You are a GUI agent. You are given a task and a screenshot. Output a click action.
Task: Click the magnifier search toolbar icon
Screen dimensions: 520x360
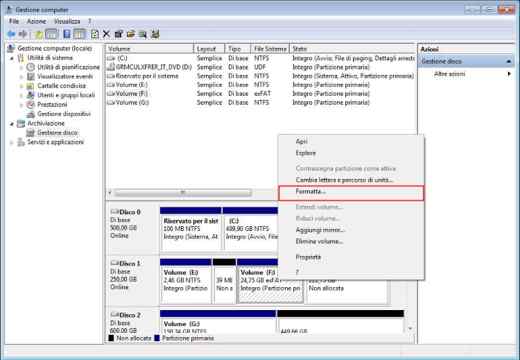coord(143,34)
